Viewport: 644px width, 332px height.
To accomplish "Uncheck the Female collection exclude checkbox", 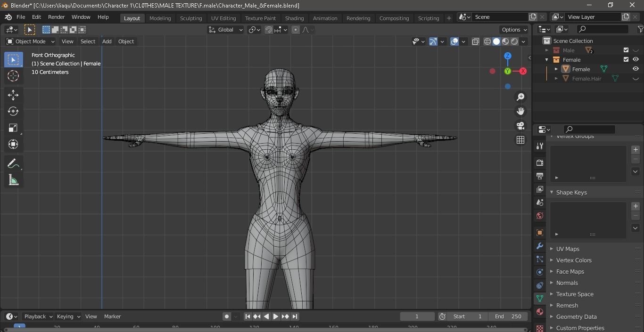I will pos(626,59).
